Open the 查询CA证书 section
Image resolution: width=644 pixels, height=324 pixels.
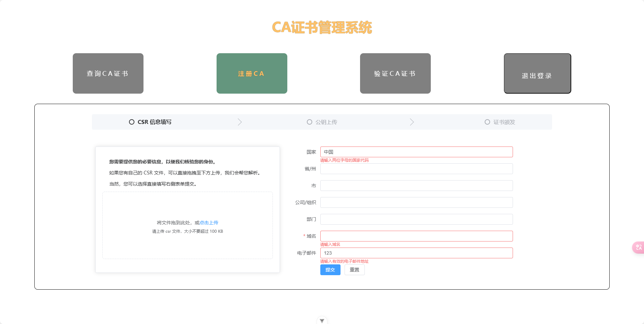point(108,73)
